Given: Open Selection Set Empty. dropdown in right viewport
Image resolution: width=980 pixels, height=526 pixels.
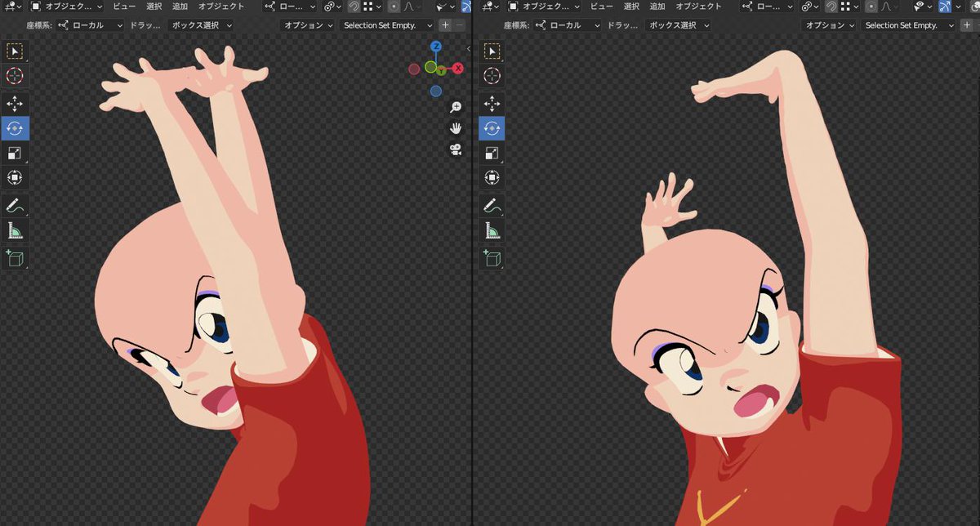Looking at the screenshot, I should tap(908, 25).
